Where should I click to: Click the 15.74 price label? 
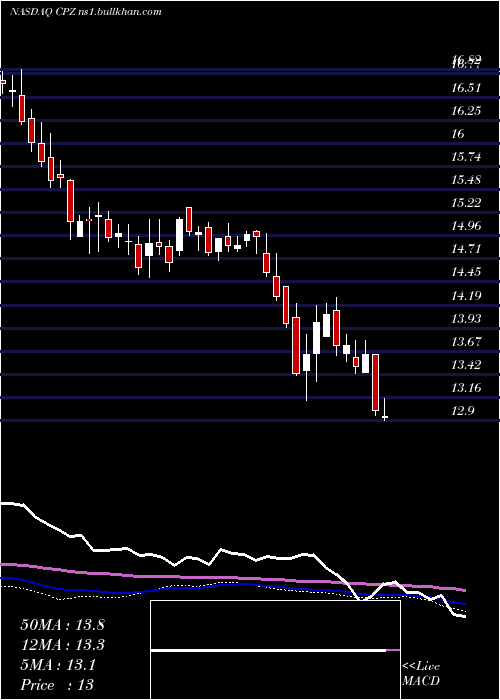tap(466, 157)
